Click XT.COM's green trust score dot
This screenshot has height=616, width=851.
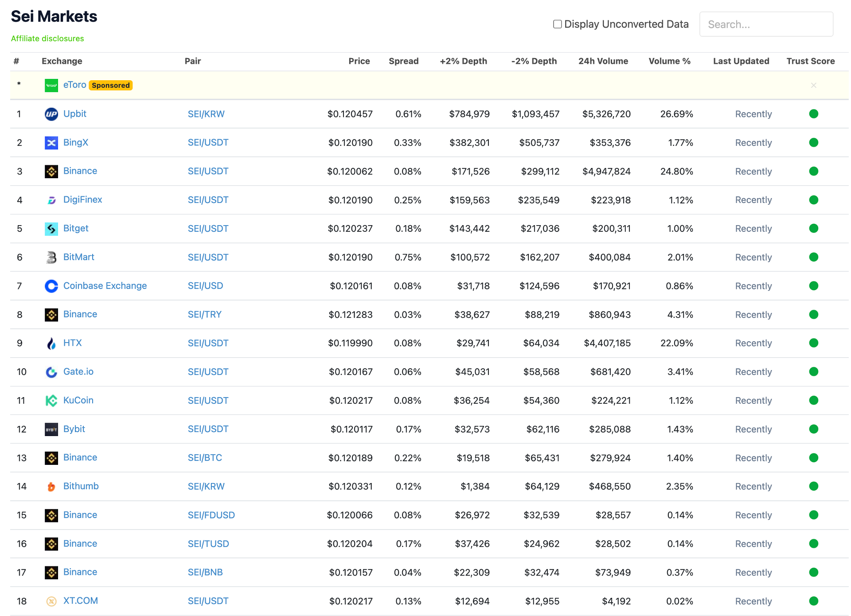pos(813,601)
